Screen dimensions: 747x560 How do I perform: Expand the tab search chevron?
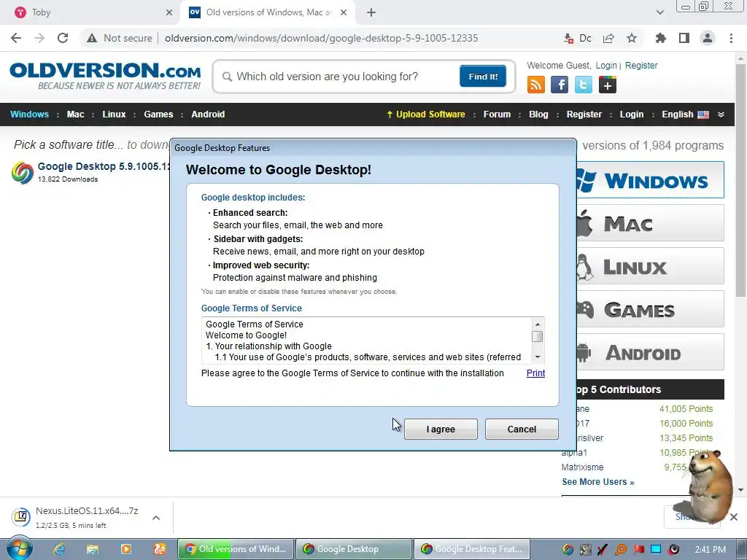(659, 12)
